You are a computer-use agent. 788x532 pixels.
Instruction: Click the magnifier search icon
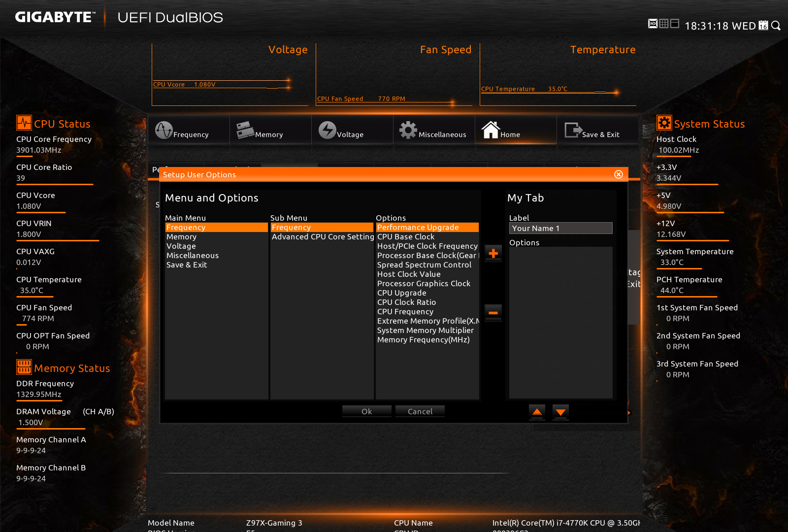[x=776, y=25]
